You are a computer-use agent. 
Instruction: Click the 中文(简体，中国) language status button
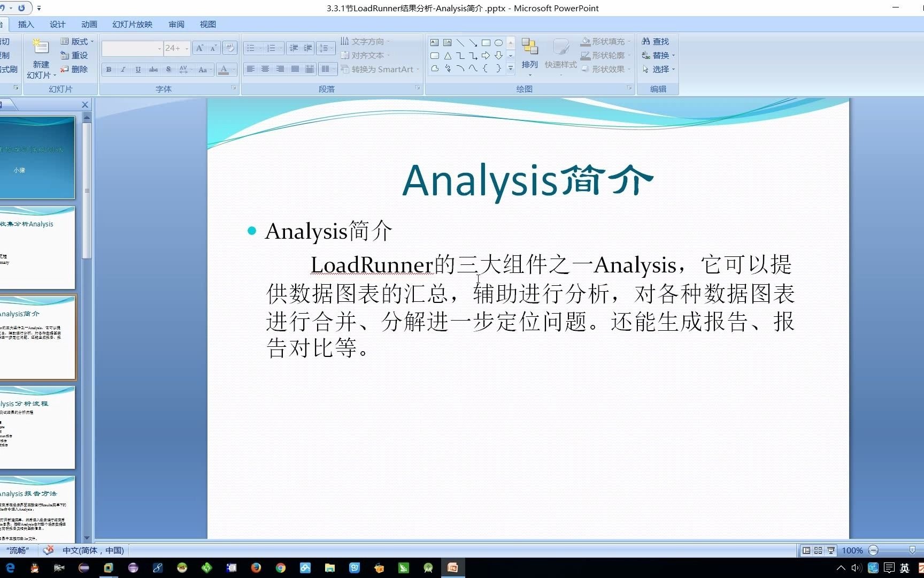[93, 550]
